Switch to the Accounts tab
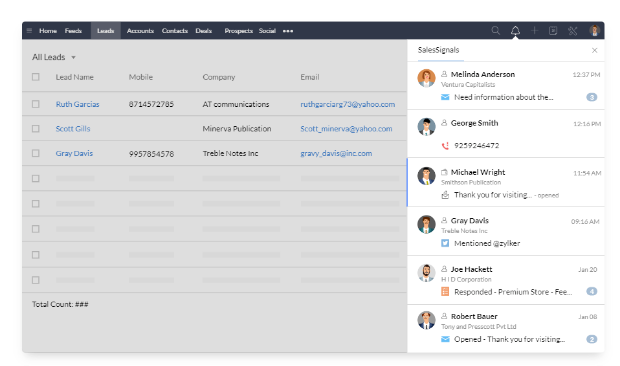 (x=140, y=31)
